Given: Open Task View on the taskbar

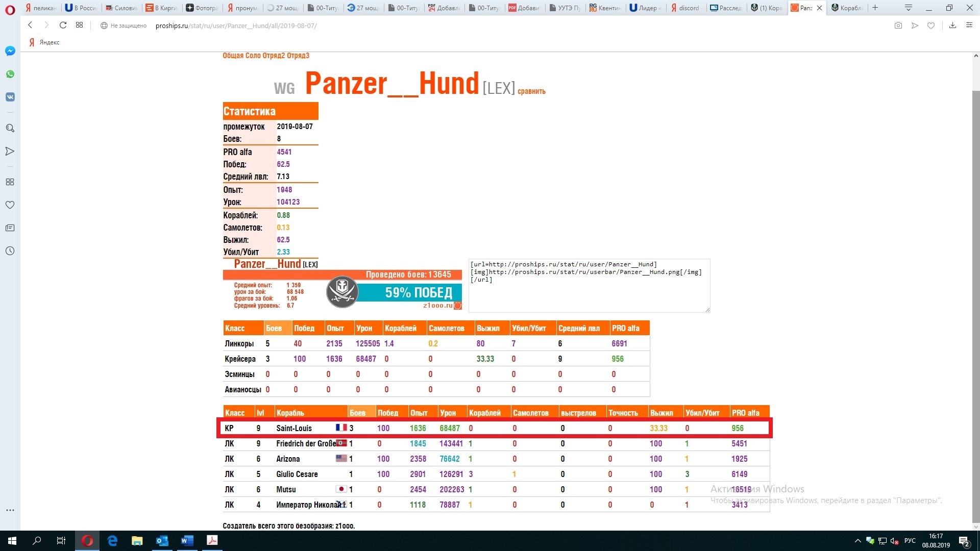Looking at the screenshot, I should [x=61, y=541].
